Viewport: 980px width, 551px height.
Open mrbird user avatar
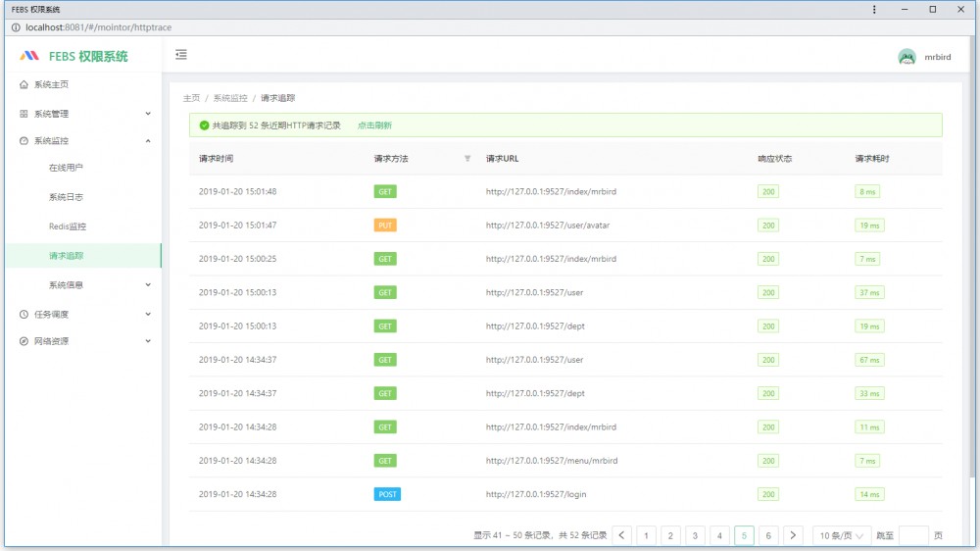(906, 57)
